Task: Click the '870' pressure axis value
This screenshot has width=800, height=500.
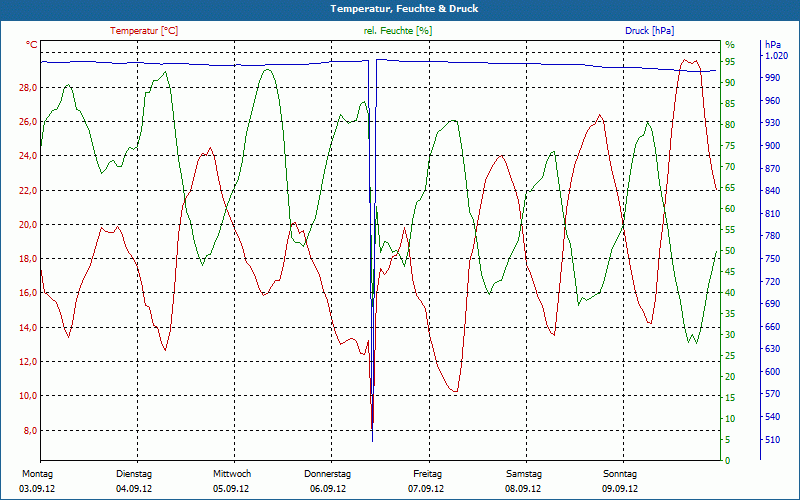Action: click(x=772, y=168)
